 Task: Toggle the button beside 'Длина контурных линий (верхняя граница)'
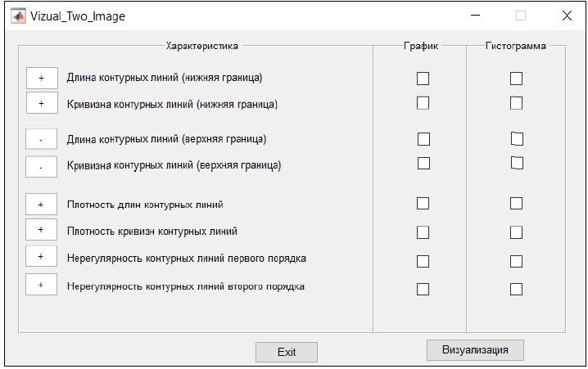41,141
